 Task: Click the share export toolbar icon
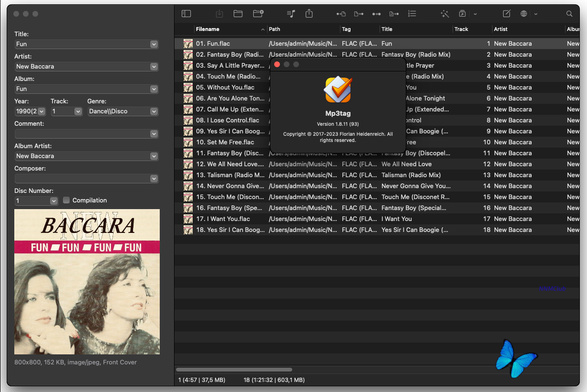pyautogui.click(x=309, y=14)
